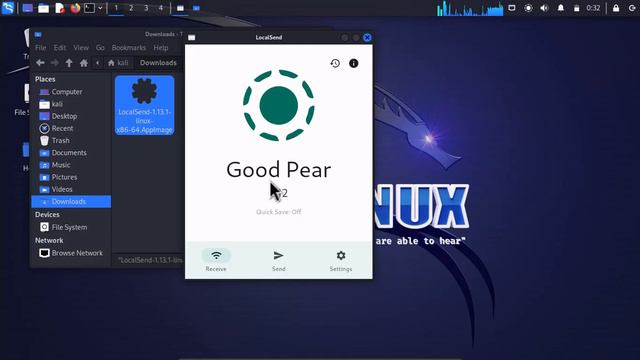Click the lock screen icon

[616, 8]
